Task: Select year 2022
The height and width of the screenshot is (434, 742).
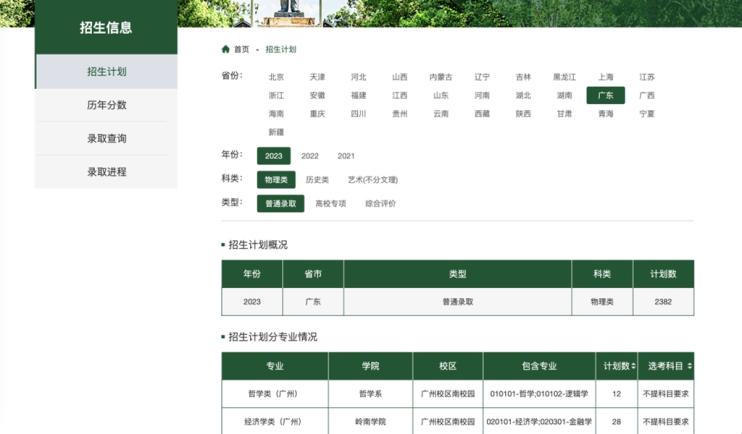Action: 310,156
